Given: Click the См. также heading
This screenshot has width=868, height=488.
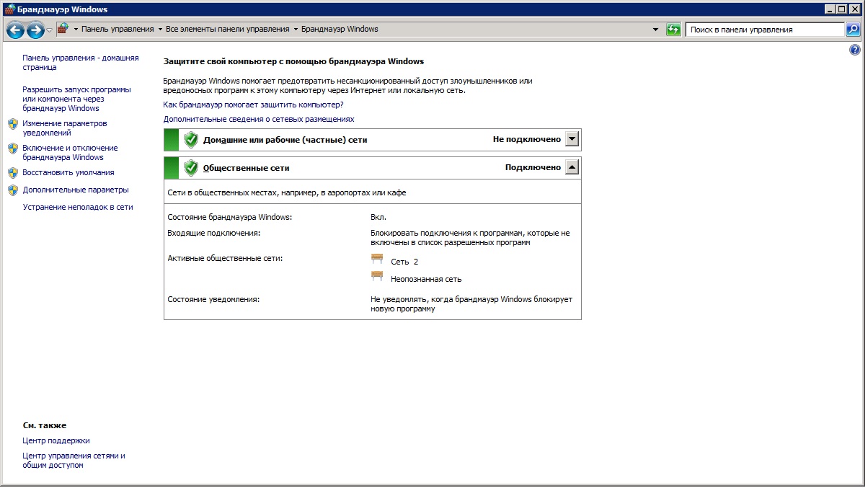Looking at the screenshot, I should tap(45, 425).
